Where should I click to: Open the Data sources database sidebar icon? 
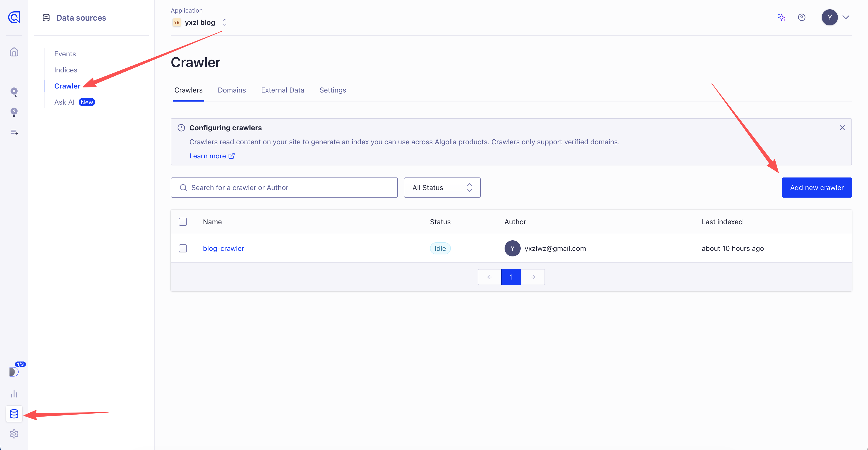(14, 414)
